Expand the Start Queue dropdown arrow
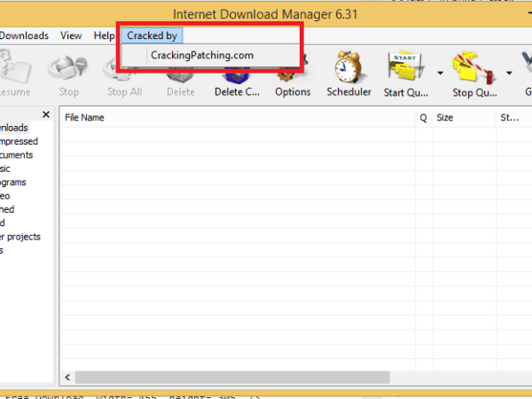This screenshot has height=399, width=532. click(440, 73)
